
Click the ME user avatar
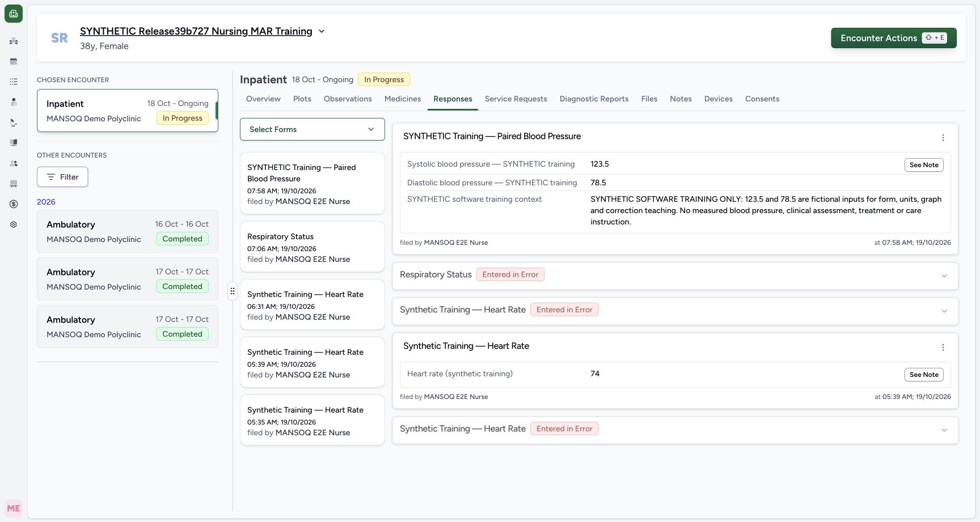coord(14,508)
